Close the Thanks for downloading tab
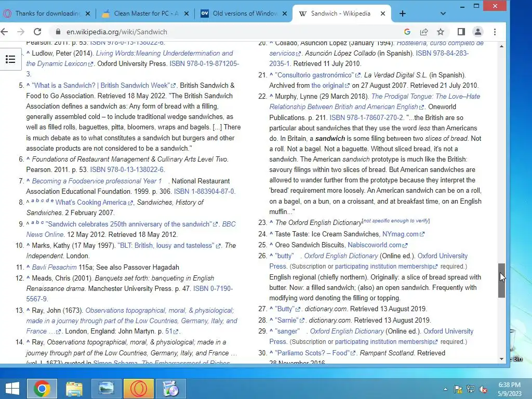The height and width of the screenshot is (399, 532). point(87,14)
